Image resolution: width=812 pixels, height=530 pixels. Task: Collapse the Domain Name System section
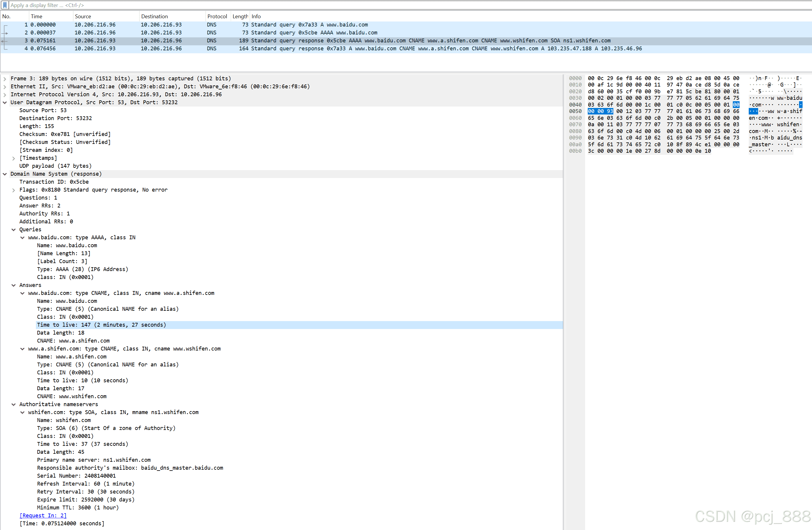tap(5, 174)
